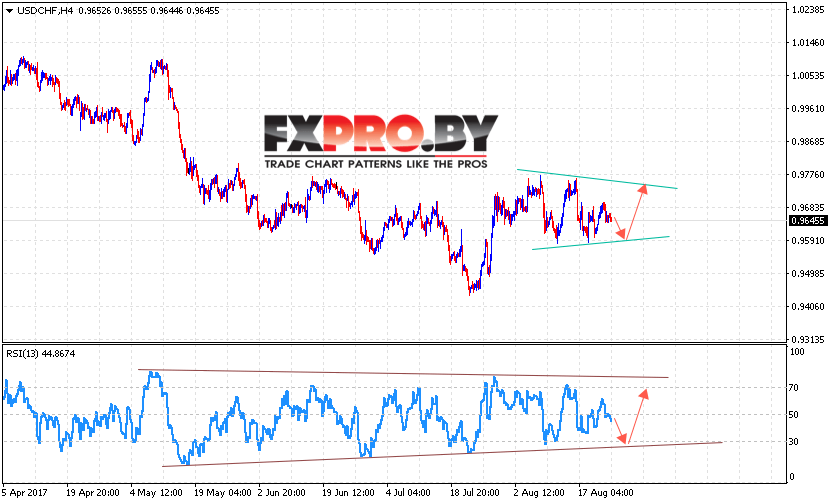Click the 0.97760 price axis label
829x504 pixels.
point(808,175)
